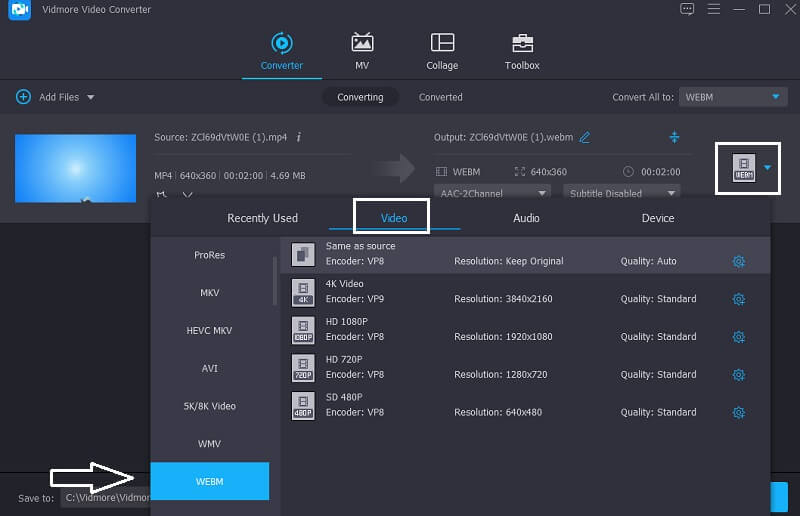This screenshot has height=516, width=800.
Task: Choose 5K/8K Video in format list
Action: 210,406
